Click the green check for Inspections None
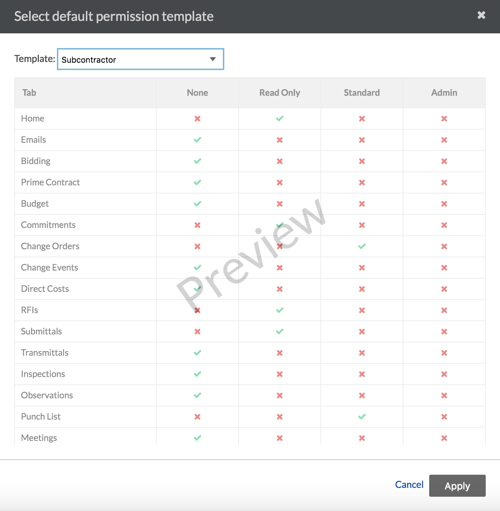The height and width of the screenshot is (511, 500). (x=197, y=374)
